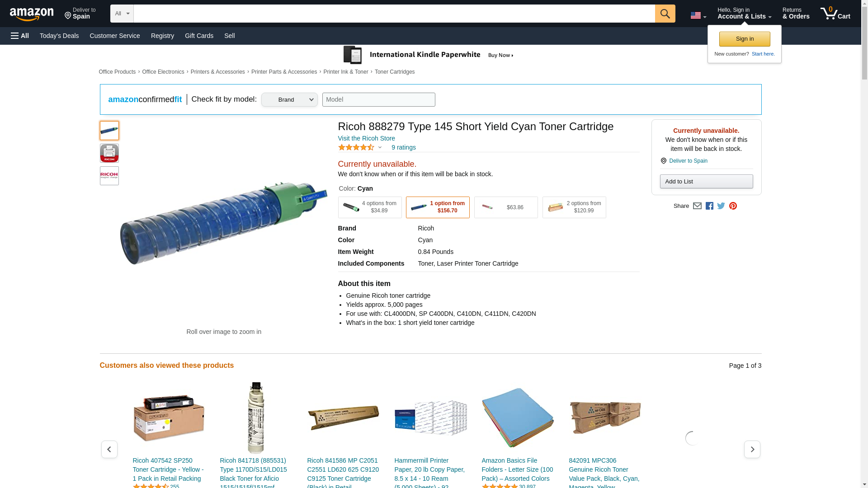868x488 pixels.
Task: Click the search magnifying glass button
Action: 665,14
